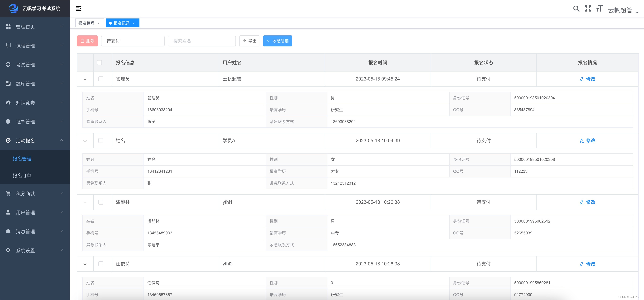Click 考试管理 lifebuoy icon in sidebar

[x=8, y=64]
